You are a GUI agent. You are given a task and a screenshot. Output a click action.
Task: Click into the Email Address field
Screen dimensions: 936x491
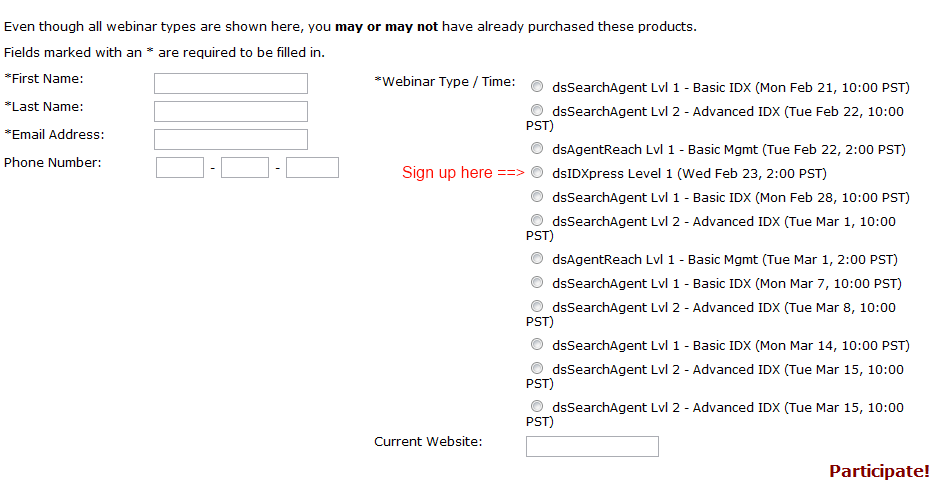point(231,140)
